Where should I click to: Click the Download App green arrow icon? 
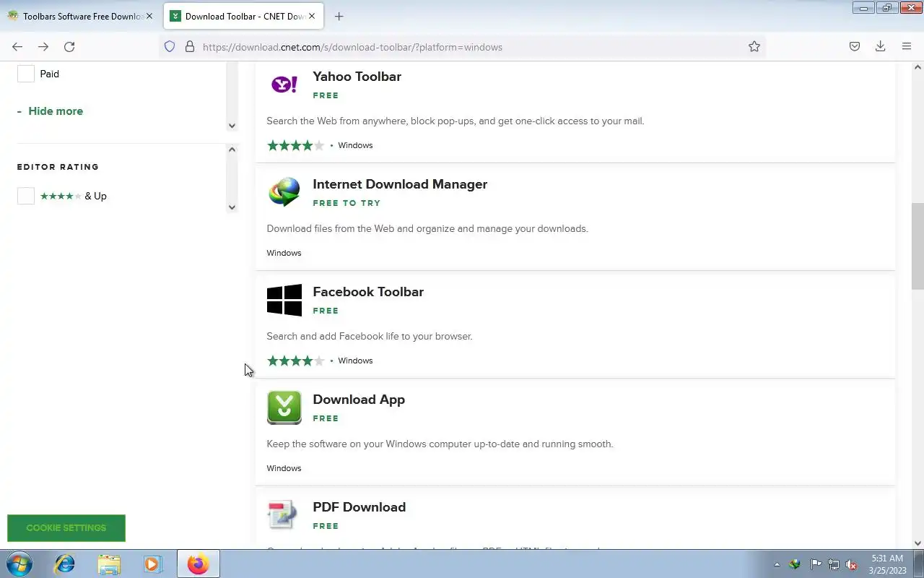284,407
